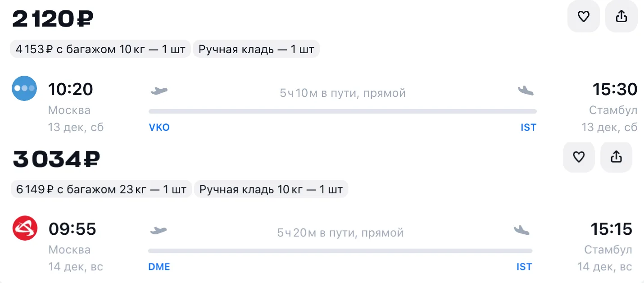Select the 4153₽ with 10 kg baggage option
The image size is (644, 283).
coord(100,49)
